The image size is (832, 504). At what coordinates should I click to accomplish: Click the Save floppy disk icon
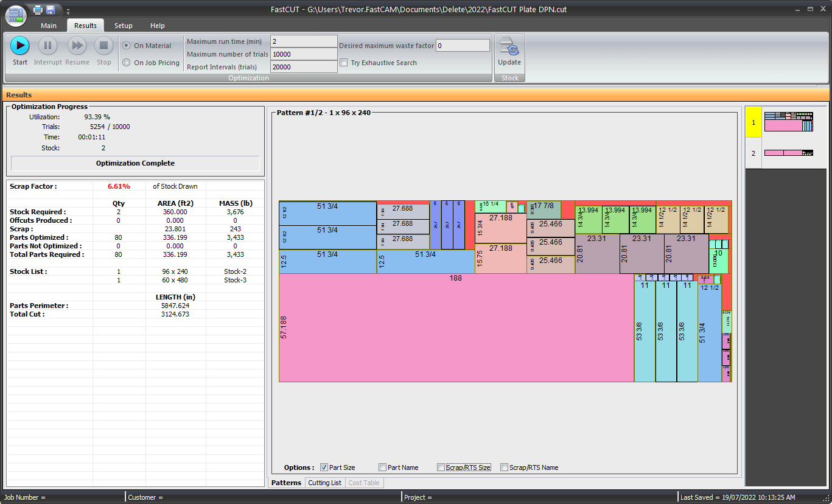(x=51, y=9)
